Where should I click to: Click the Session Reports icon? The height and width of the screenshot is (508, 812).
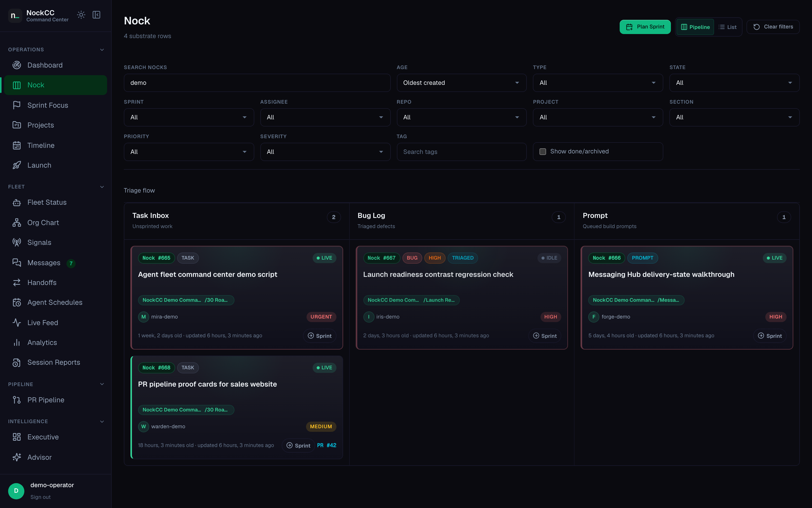pyautogui.click(x=17, y=362)
